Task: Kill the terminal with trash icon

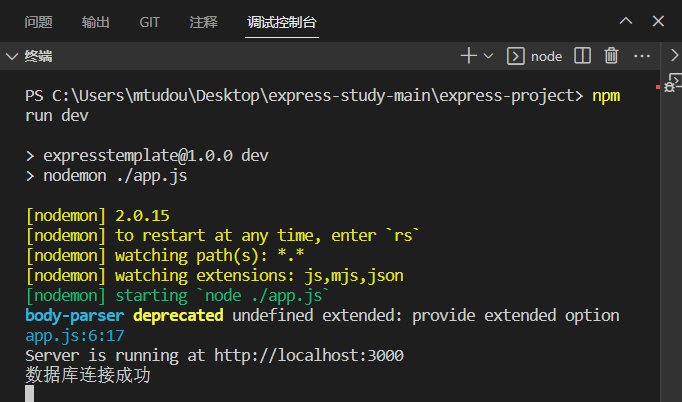Action: click(611, 56)
